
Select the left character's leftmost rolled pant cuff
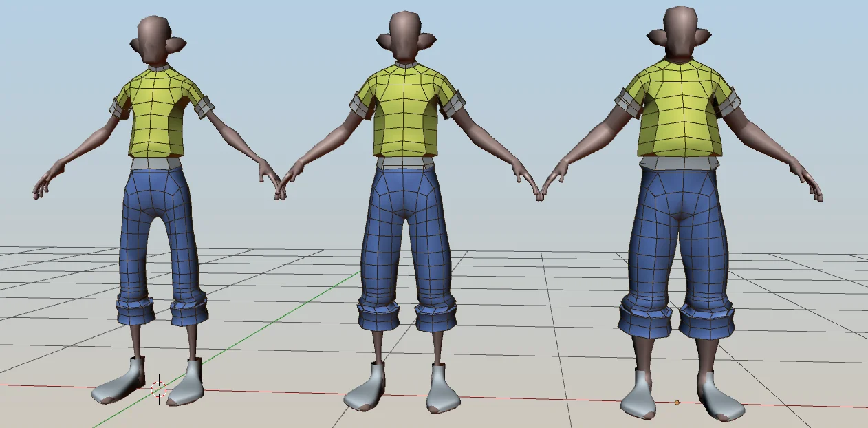coord(135,310)
